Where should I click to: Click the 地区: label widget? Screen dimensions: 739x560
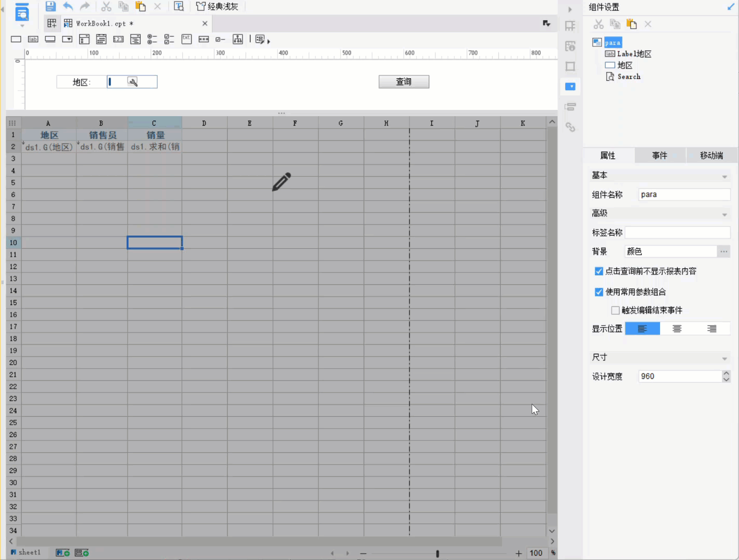click(x=81, y=82)
